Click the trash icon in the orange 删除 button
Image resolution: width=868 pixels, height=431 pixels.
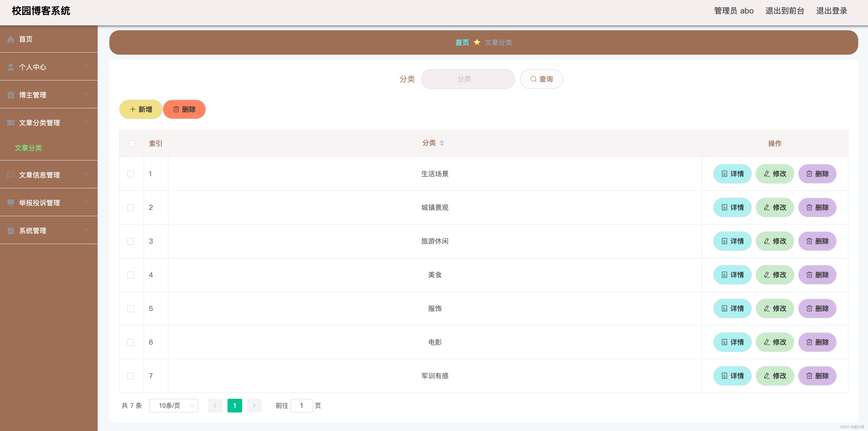[176, 109]
